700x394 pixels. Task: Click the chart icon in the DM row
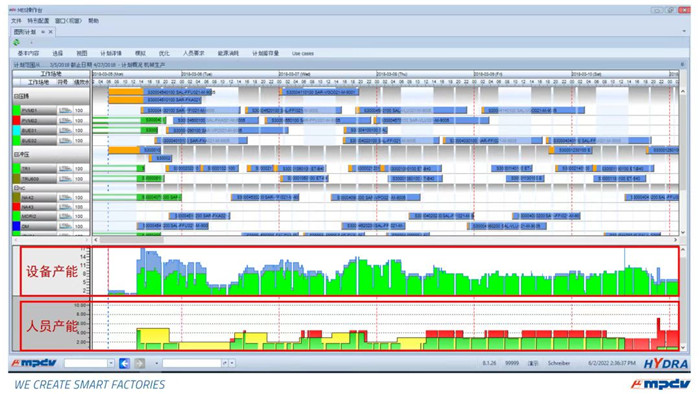click(x=65, y=226)
